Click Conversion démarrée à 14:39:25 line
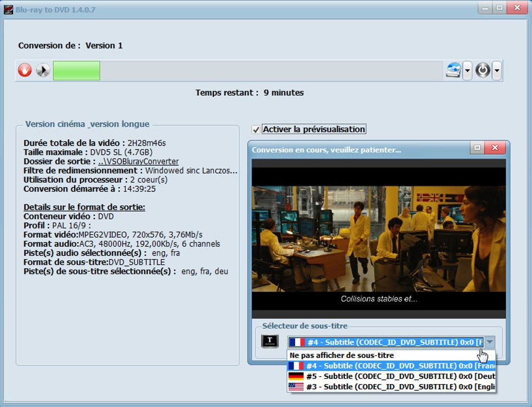This screenshot has width=532, height=407. pyautogui.click(x=90, y=189)
